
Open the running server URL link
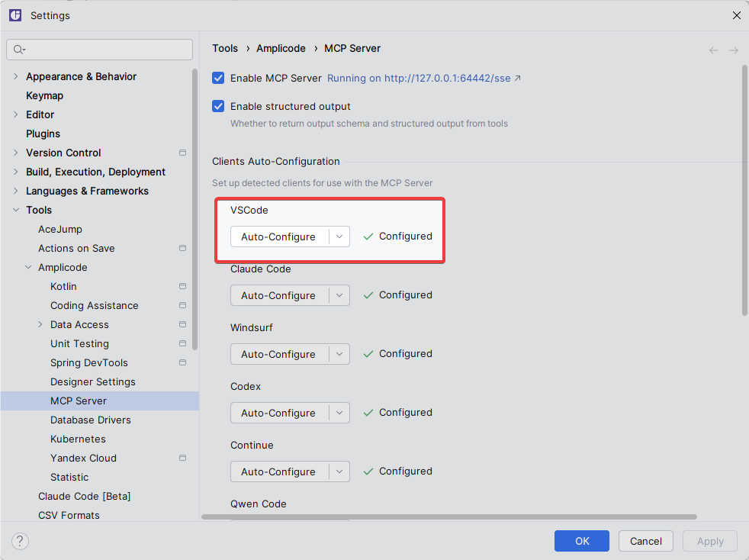point(419,78)
